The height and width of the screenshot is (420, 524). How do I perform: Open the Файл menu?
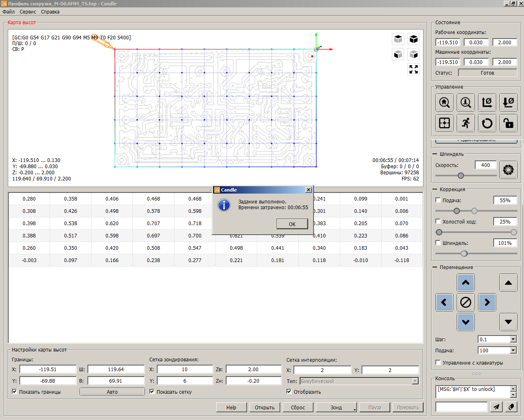pos(9,12)
